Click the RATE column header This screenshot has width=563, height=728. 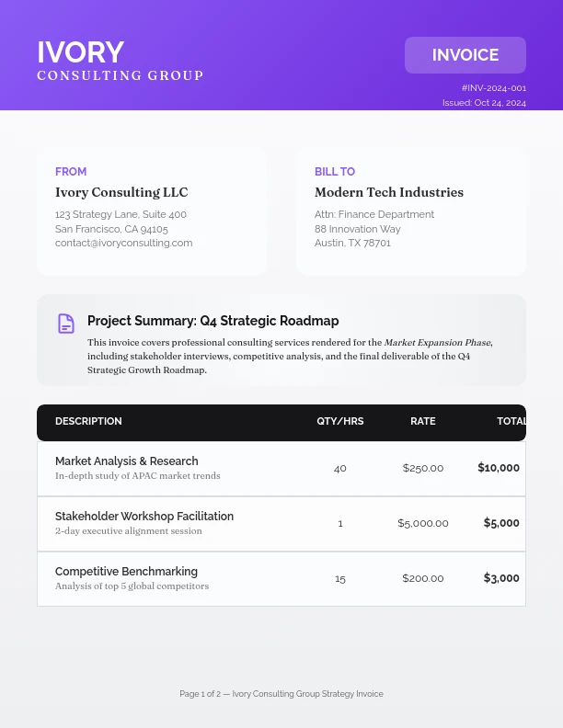coord(423,422)
